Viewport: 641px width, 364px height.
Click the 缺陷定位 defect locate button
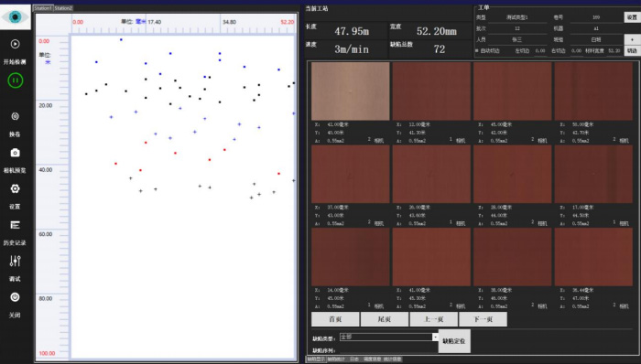pos(454,341)
